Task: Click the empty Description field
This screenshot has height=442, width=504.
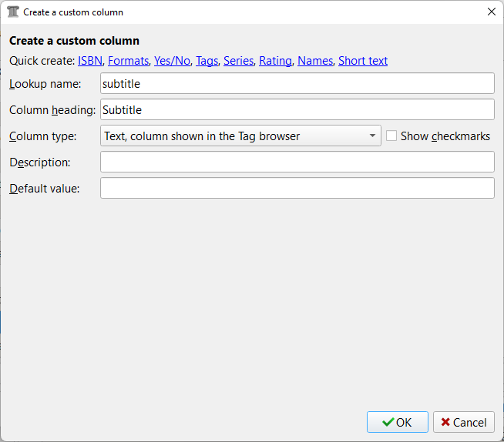Action: point(297,162)
